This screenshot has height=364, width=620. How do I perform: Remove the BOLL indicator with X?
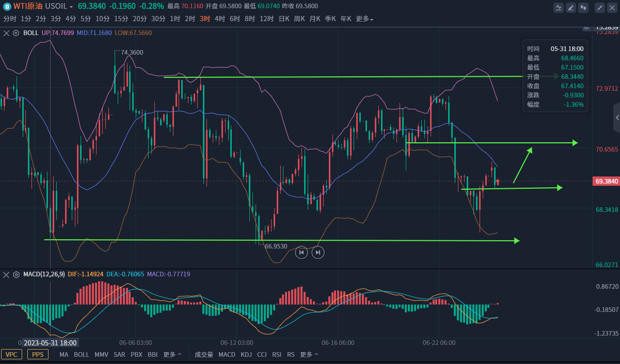pos(6,33)
